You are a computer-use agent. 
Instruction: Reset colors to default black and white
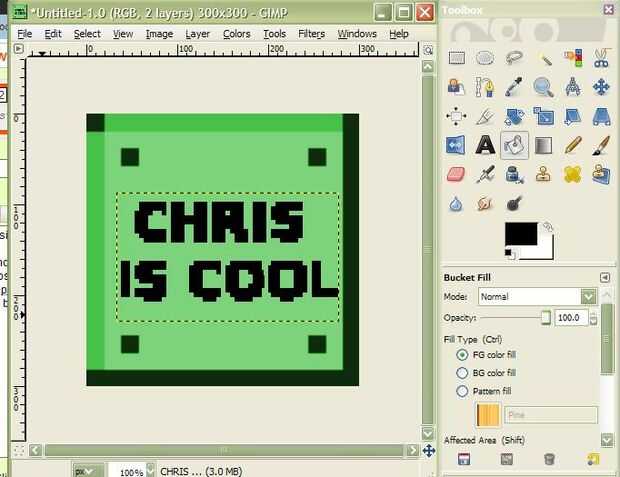tap(509, 254)
